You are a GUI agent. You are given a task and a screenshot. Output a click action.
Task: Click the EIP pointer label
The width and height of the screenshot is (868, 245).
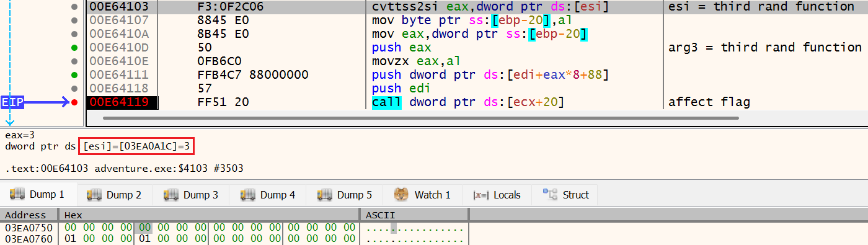pyautogui.click(x=12, y=102)
